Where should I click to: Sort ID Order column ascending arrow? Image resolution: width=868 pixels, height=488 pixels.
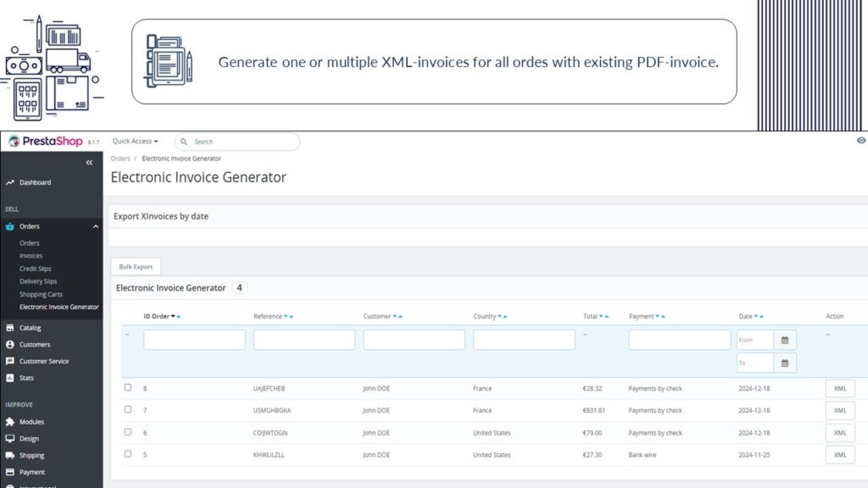[x=179, y=317]
